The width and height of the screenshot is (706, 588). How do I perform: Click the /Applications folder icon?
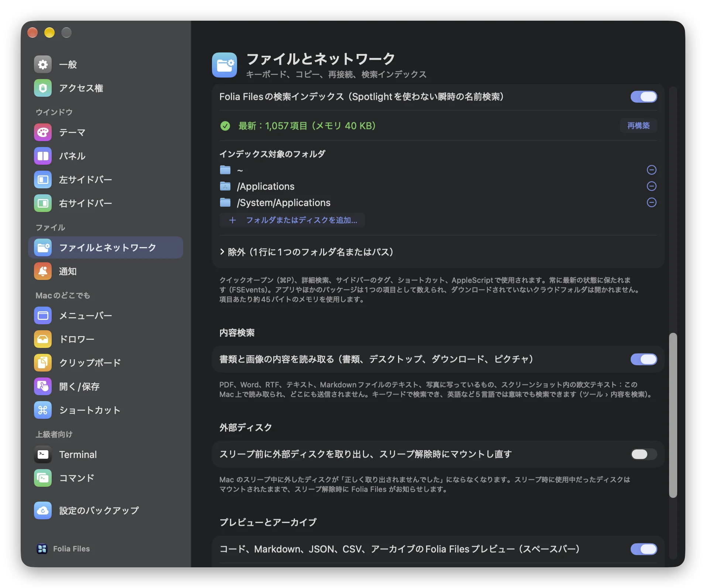(225, 186)
